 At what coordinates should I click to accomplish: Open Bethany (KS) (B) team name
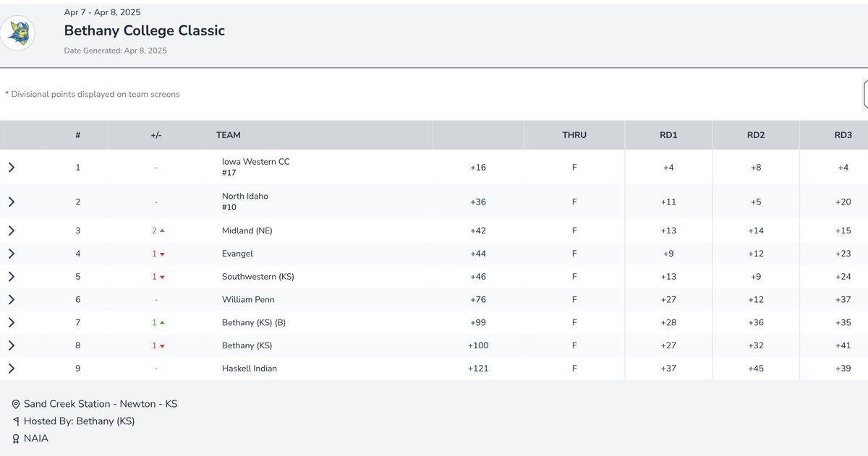pyautogui.click(x=254, y=322)
